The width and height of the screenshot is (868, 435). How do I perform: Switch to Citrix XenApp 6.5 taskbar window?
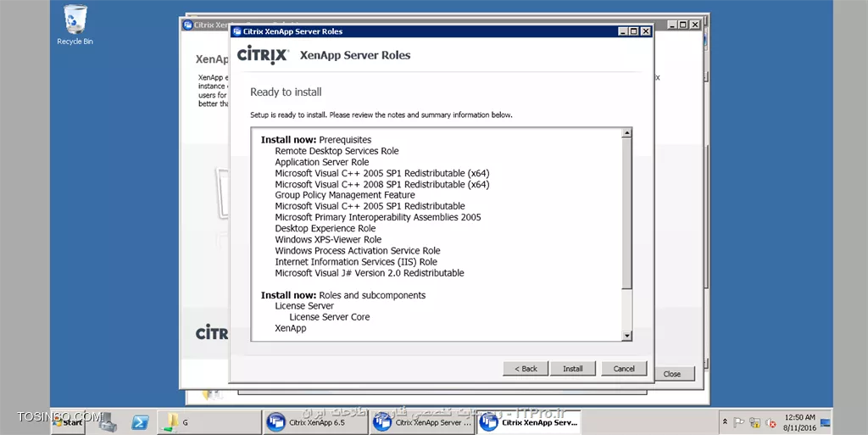(x=315, y=423)
